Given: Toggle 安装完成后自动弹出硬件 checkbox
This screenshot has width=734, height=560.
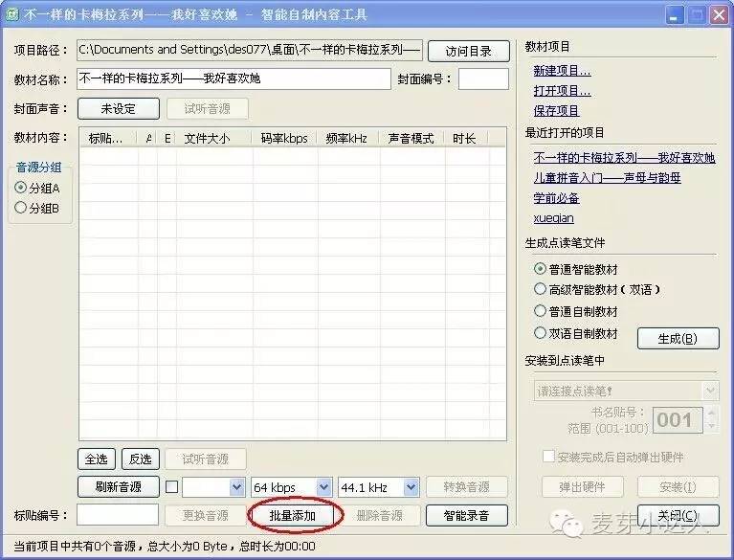Looking at the screenshot, I should point(548,456).
